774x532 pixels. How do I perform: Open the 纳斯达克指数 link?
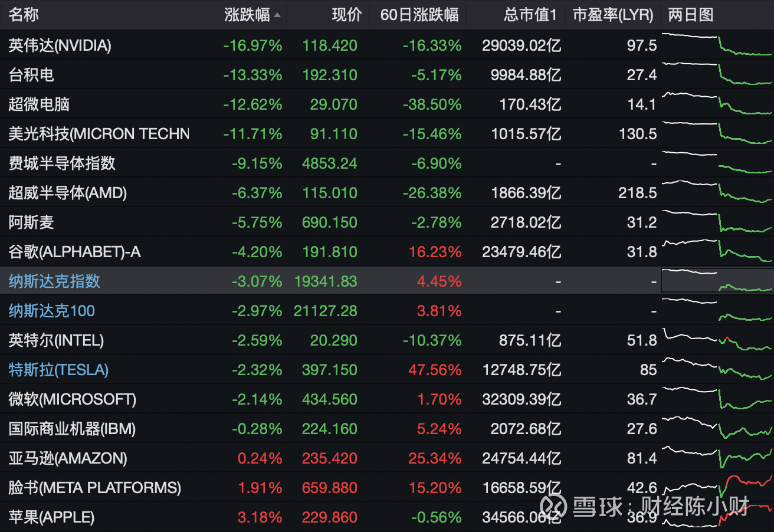point(53,281)
